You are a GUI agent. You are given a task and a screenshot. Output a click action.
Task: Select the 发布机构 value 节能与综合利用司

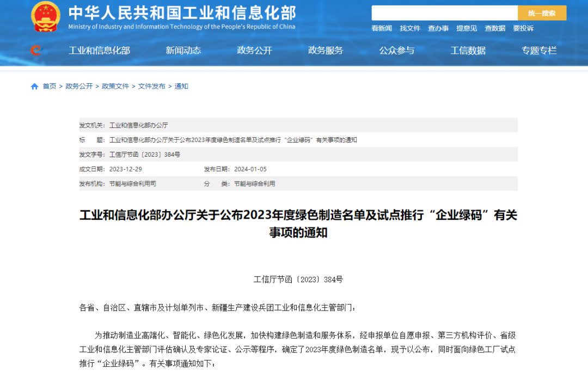(x=133, y=184)
